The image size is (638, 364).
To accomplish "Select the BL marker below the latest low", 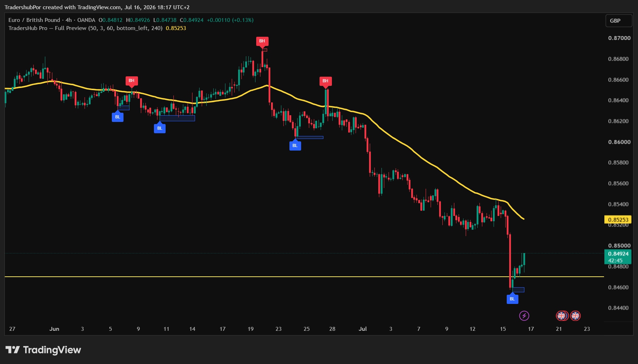I will tap(512, 299).
